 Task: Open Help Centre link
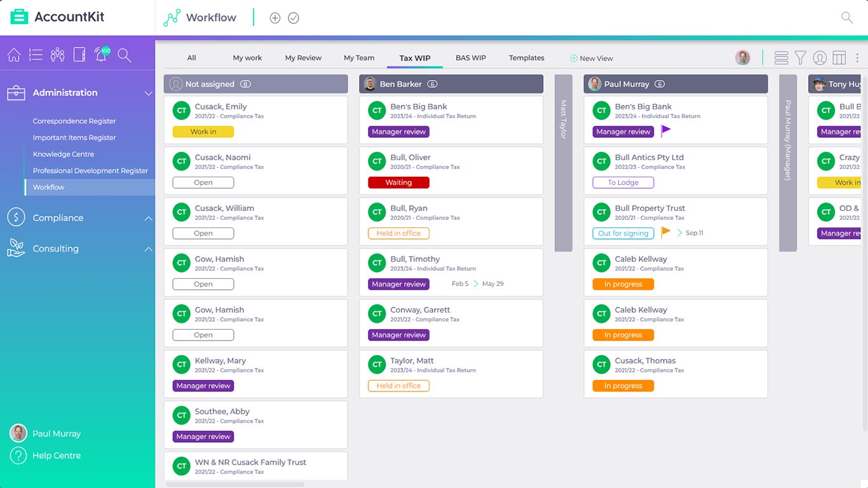pyautogui.click(x=57, y=456)
